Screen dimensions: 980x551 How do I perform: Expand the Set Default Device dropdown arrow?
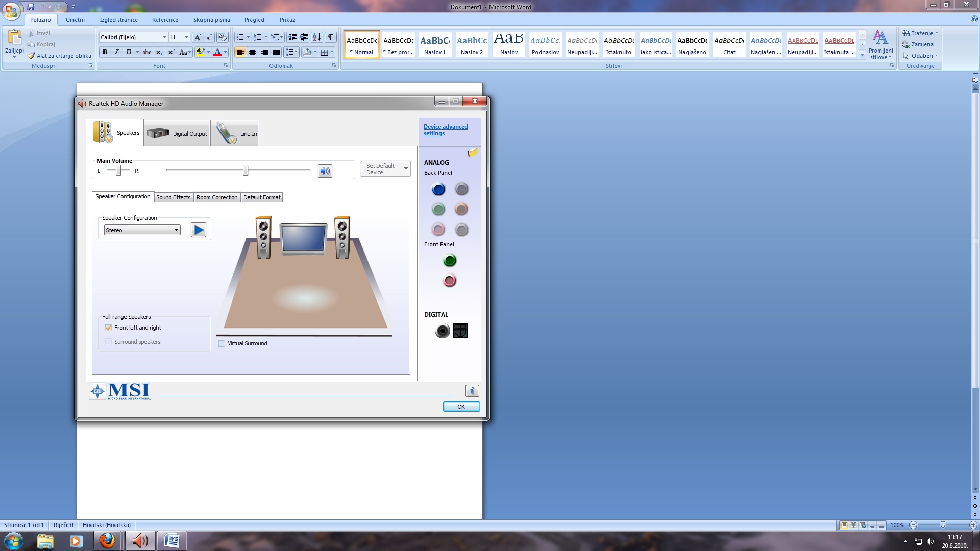tap(406, 168)
